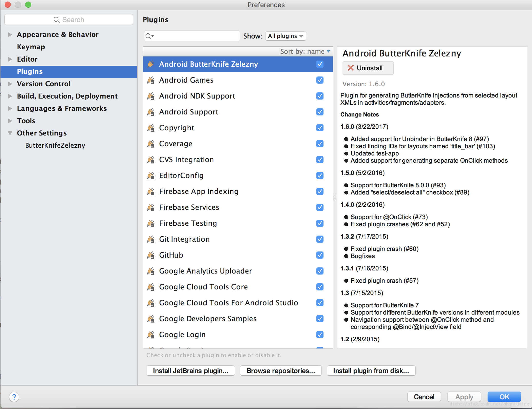Click the Google Cloud Tools Core plugin icon

pos(151,287)
